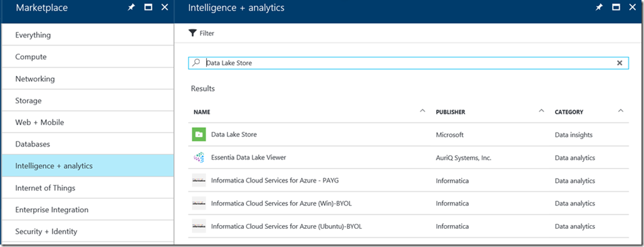
Task: Close the Marketplace blade
Action: click(165, 8)
